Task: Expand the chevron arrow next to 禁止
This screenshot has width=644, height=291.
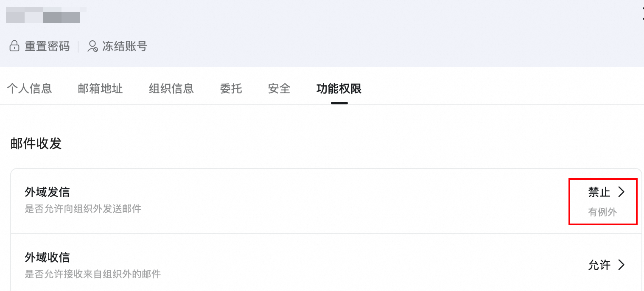Action: coord(622,192)
